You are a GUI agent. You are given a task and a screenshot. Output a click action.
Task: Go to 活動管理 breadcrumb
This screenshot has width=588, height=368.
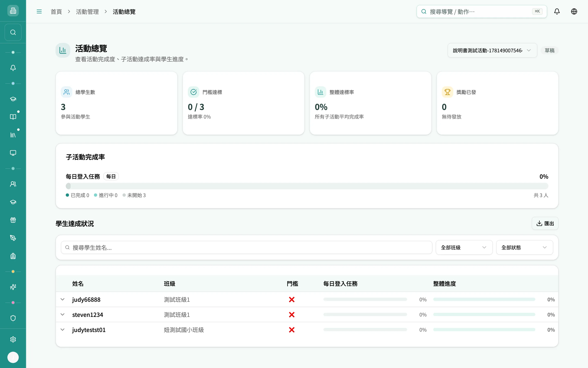[87, 12]
